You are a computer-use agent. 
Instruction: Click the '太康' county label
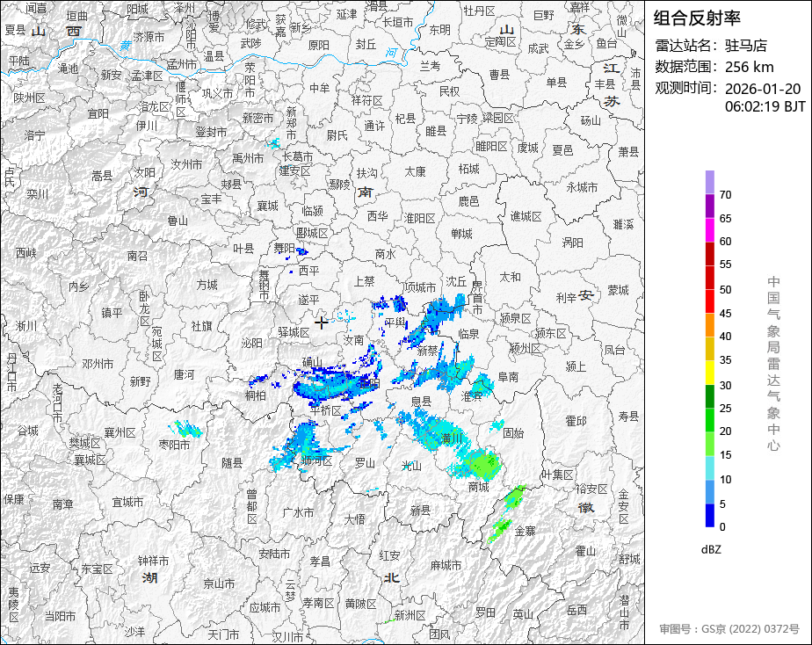[415, 170]
